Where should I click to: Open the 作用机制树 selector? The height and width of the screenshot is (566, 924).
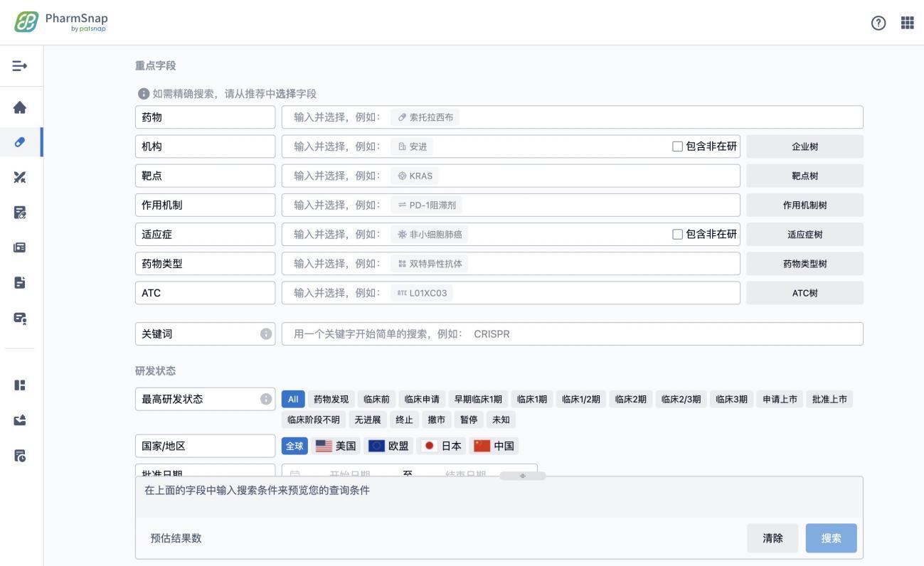pyautogui.click(x=804, y=204)
